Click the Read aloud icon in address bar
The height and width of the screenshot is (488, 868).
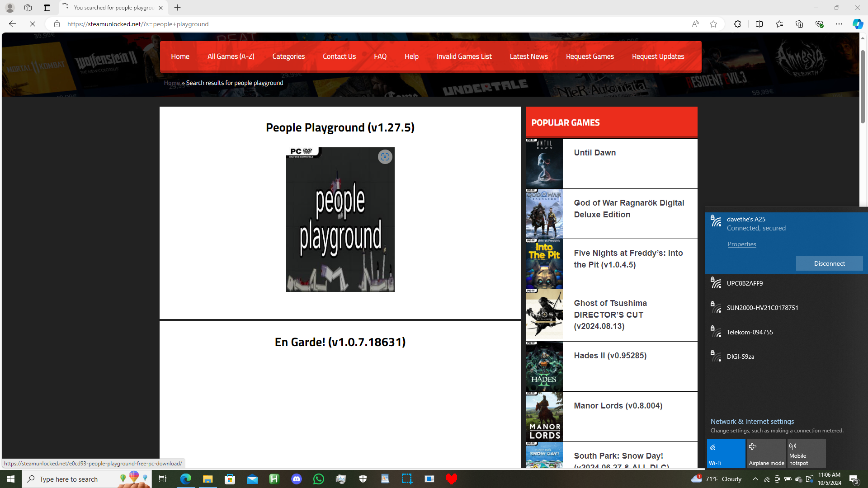[x=695, y=24]
